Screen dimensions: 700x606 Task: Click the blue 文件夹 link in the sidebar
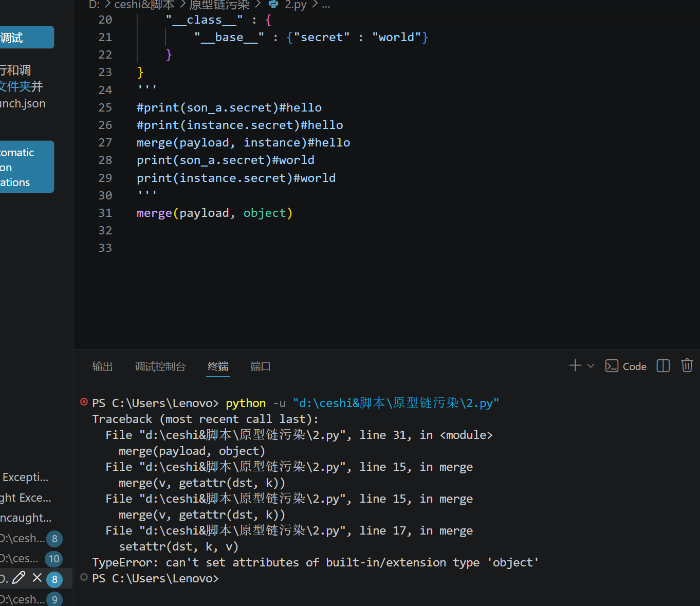pos(15,86)
